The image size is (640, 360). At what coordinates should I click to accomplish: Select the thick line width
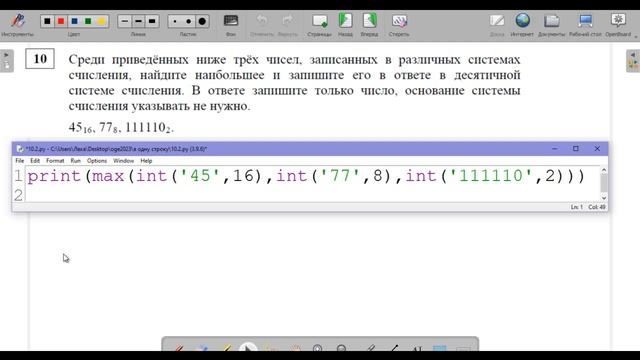click(152, 21)
